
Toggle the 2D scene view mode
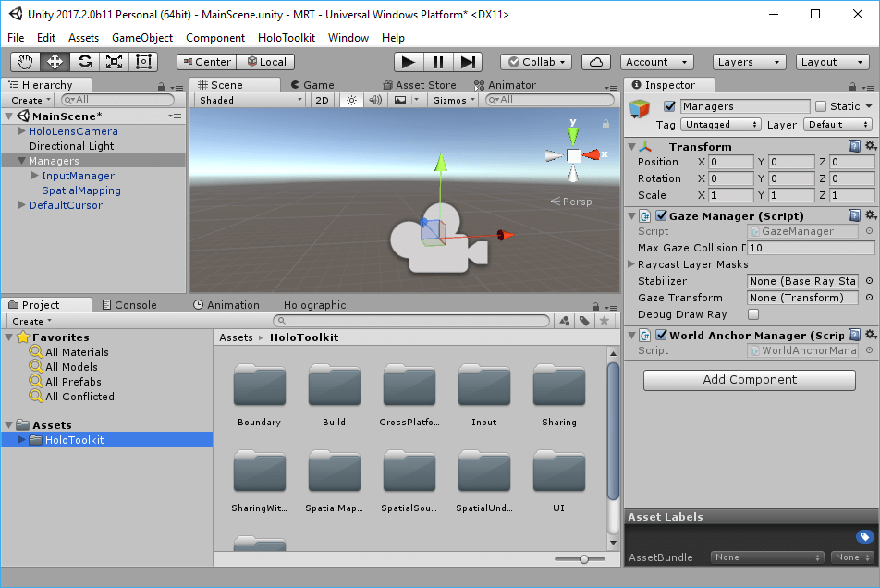tap(322, 100)
